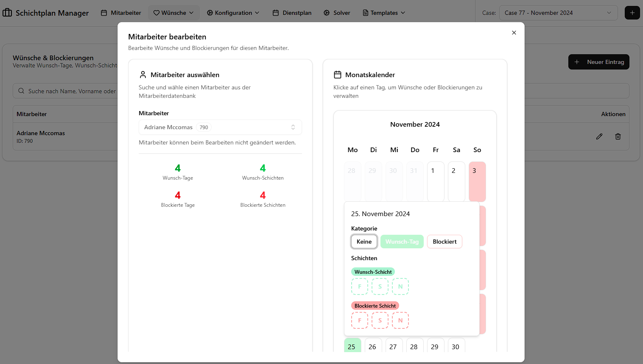This screenshot has width=643, height=364.
Task: Click the Schichtplan Manager briefcase logo
Action: click(x=7, y=13)
